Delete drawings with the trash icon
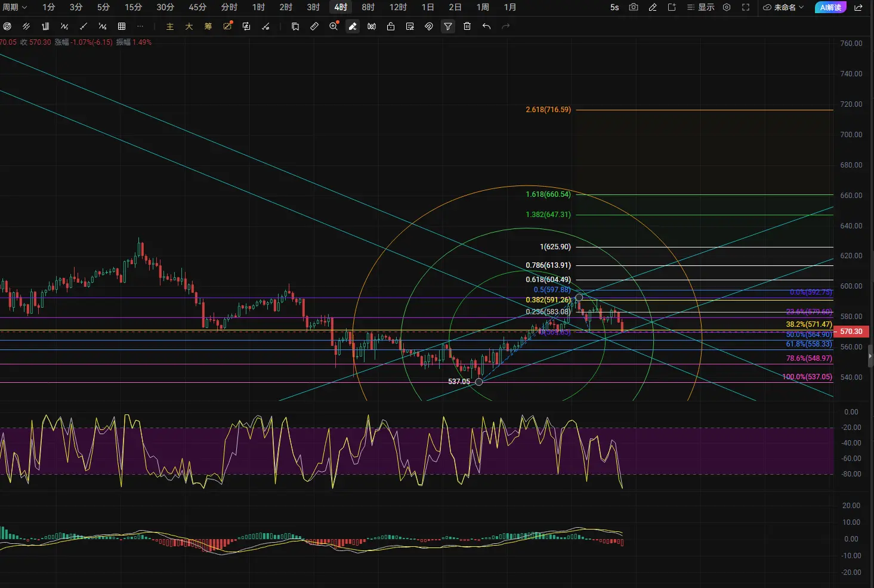This screenshot has height=588, width=874. click(x=467, y=26)
